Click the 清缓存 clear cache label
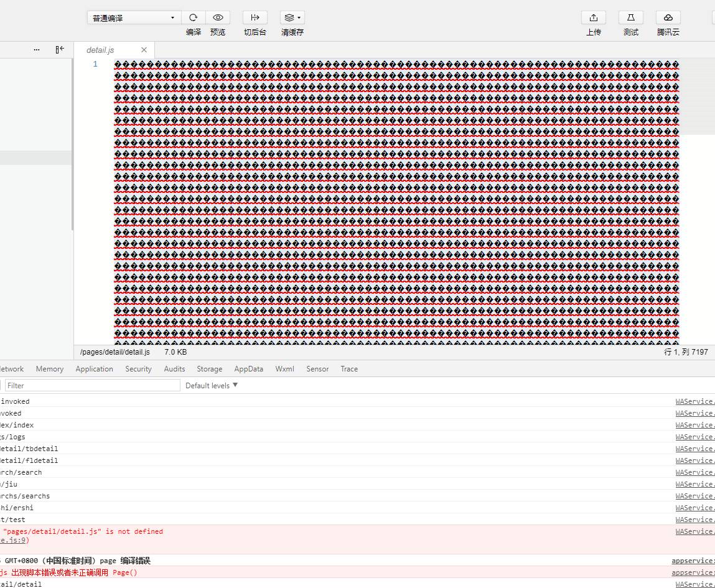This screenshot has height=588, width=715. point(292,32)
